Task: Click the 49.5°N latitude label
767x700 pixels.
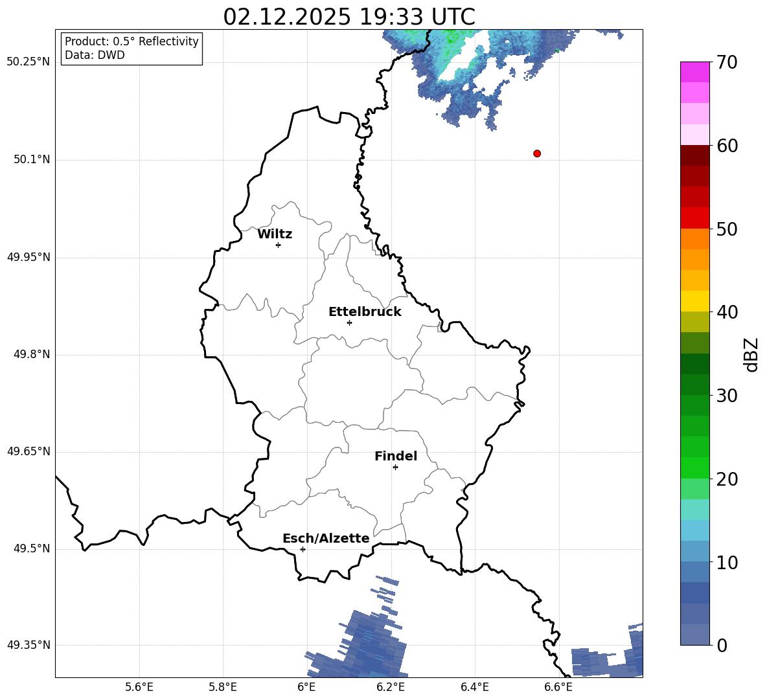Action: click(32, 548)
